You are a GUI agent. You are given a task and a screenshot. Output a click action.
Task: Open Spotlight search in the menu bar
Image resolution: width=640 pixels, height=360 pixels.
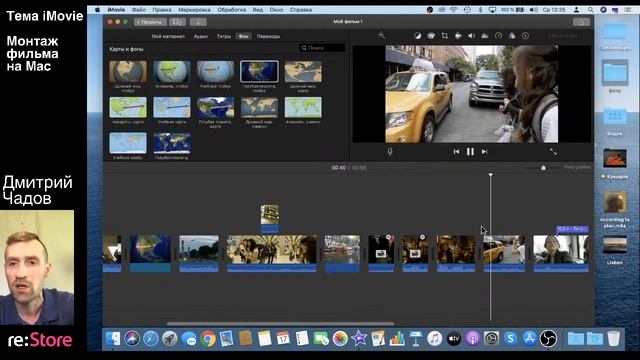(x=591, y=10)
